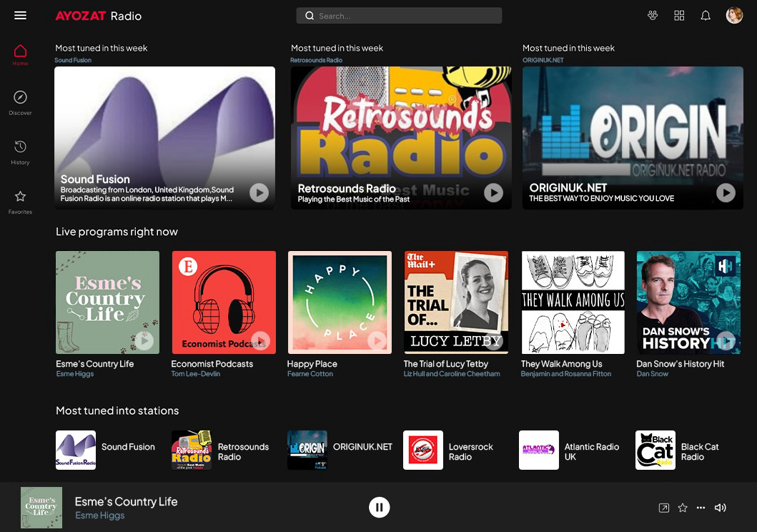Play the Retrosounds Radio featured station
The width and height of the screenshot is (757, 532).
coord(493,193)
